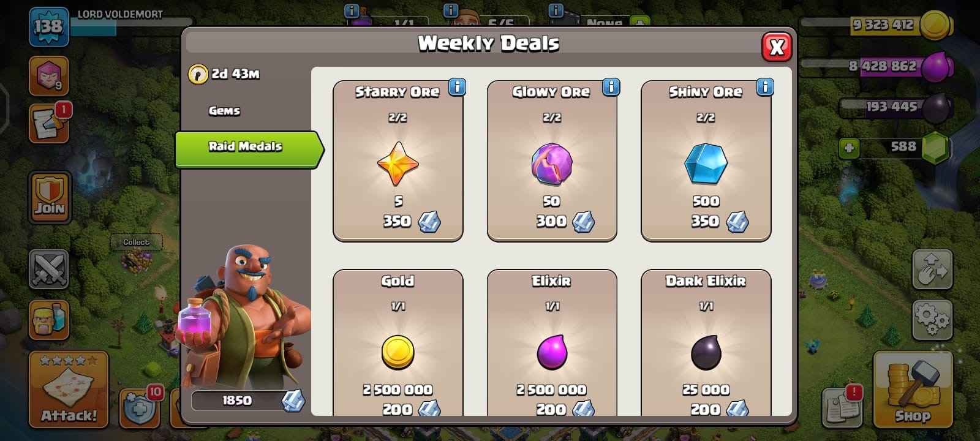Screen dimensions: 980x441
Task: Open the settings gears icon
Action: tap(932, 320)
